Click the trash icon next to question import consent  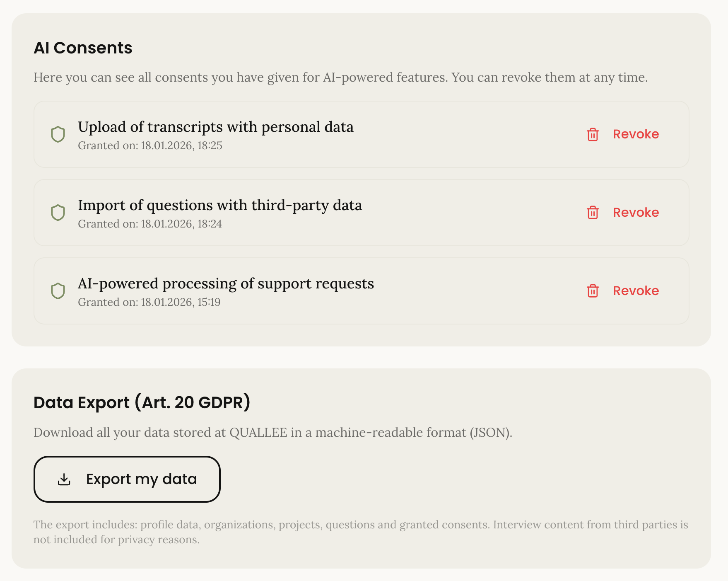tap(592, 213)
